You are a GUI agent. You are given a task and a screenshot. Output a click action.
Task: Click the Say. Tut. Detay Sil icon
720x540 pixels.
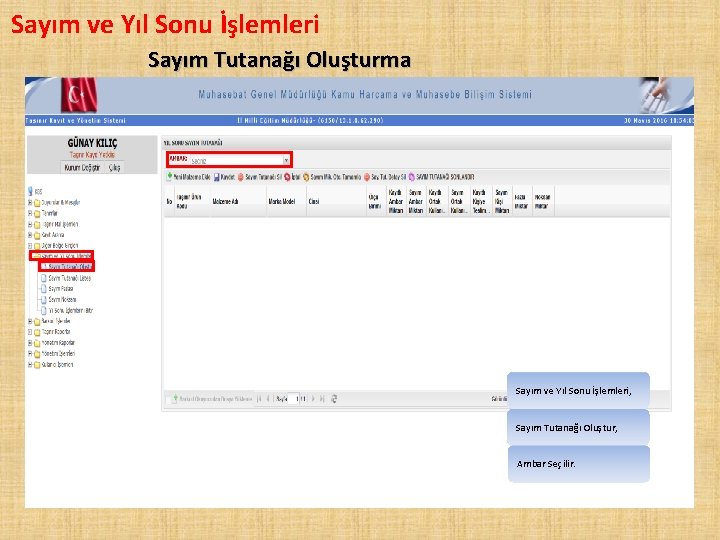tap(367, 177)
